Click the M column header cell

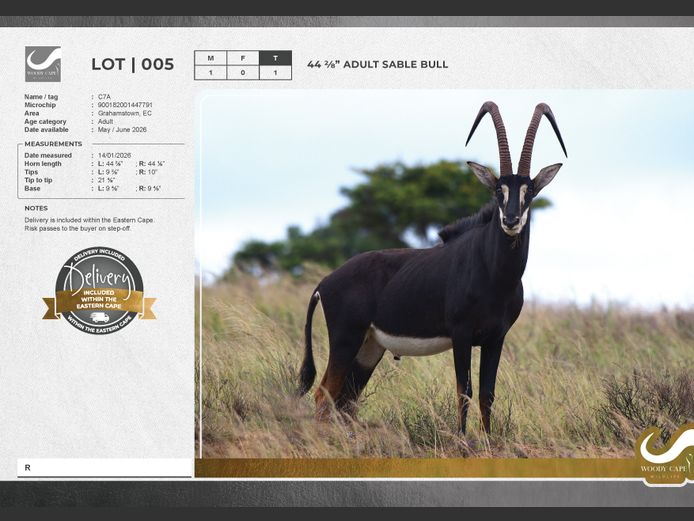click(211, 58)
